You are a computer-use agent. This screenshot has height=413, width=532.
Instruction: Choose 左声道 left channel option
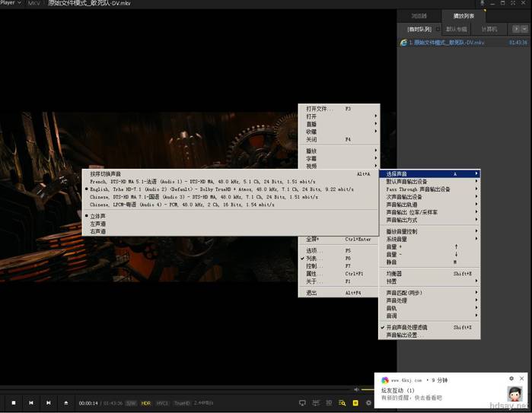230,224
